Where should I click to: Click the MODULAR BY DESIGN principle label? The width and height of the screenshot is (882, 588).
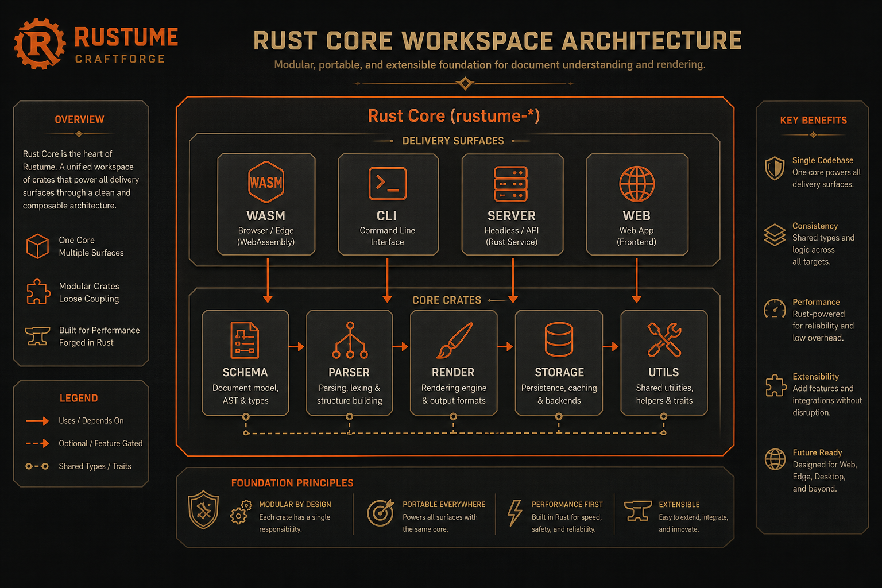(295, 504)
